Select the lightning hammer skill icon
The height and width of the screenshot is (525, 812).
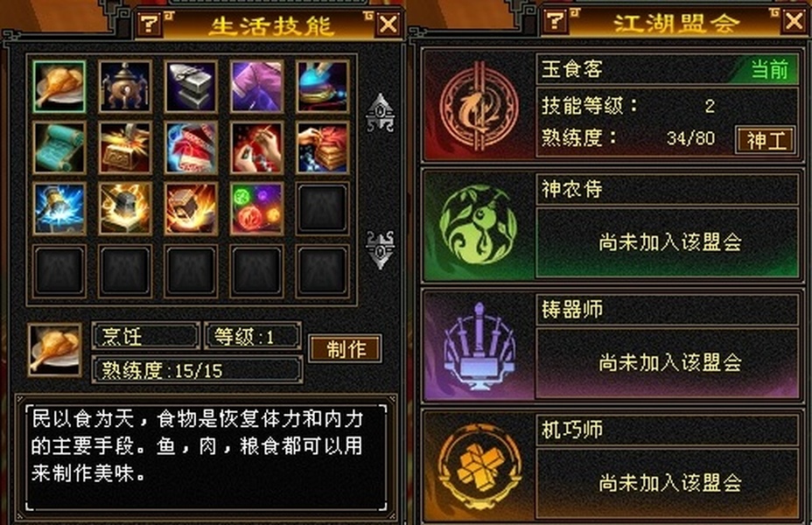tap(59, 208)
